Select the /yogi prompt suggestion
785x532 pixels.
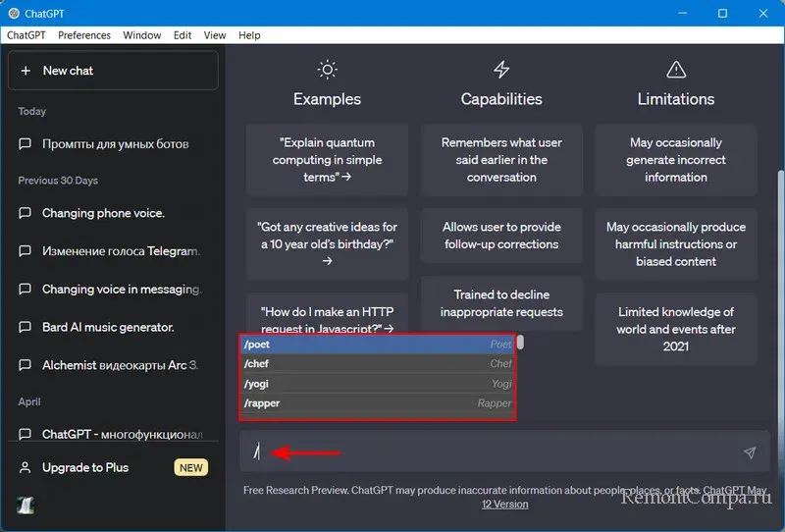click(378, 384)
